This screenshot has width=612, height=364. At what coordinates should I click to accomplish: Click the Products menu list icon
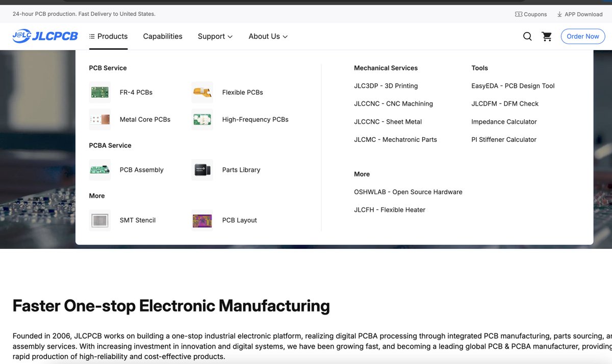[92, 36]
